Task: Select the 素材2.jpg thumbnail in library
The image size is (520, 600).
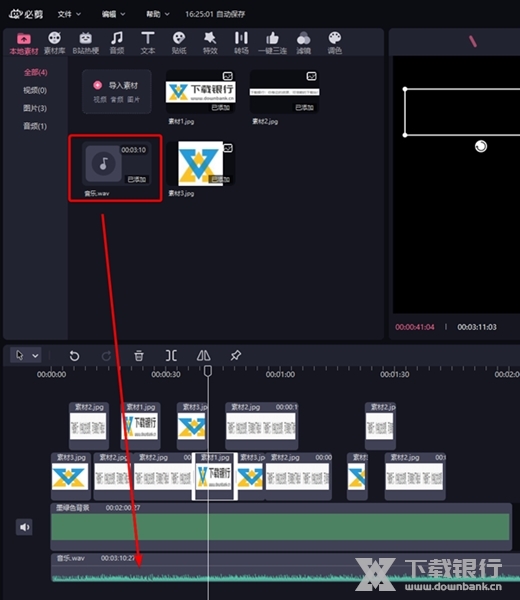Action: tap(284, 91)
